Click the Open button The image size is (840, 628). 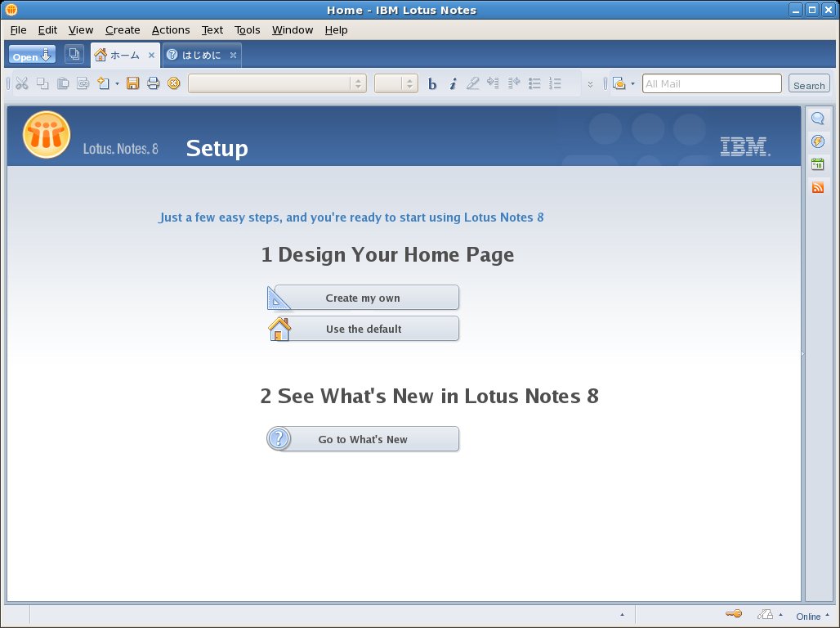coord(32,54)
